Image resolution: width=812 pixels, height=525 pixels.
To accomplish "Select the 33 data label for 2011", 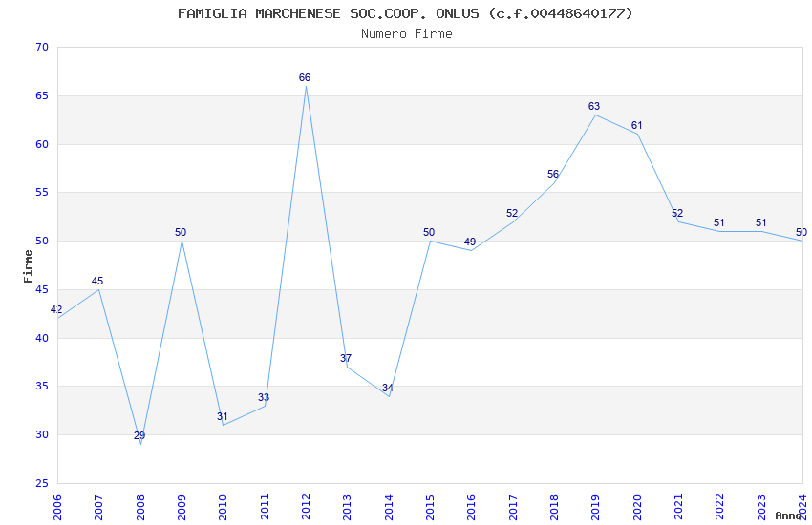I will click(x=264, y=397).
